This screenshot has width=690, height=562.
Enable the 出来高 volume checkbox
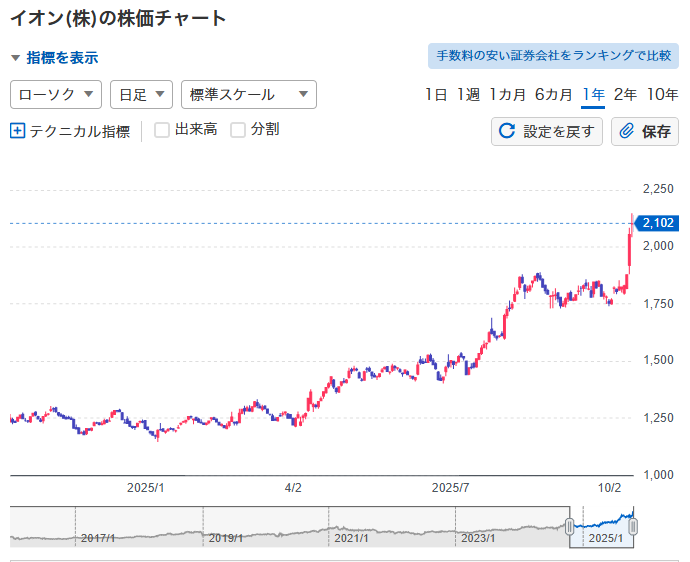click(x=162, y=129)
